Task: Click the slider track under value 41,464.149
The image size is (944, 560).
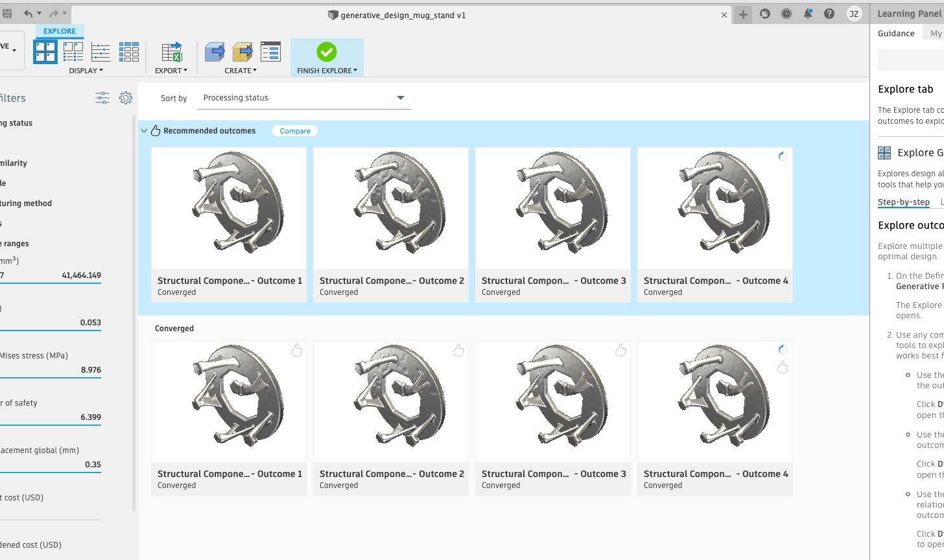Action: pos(51,283)
